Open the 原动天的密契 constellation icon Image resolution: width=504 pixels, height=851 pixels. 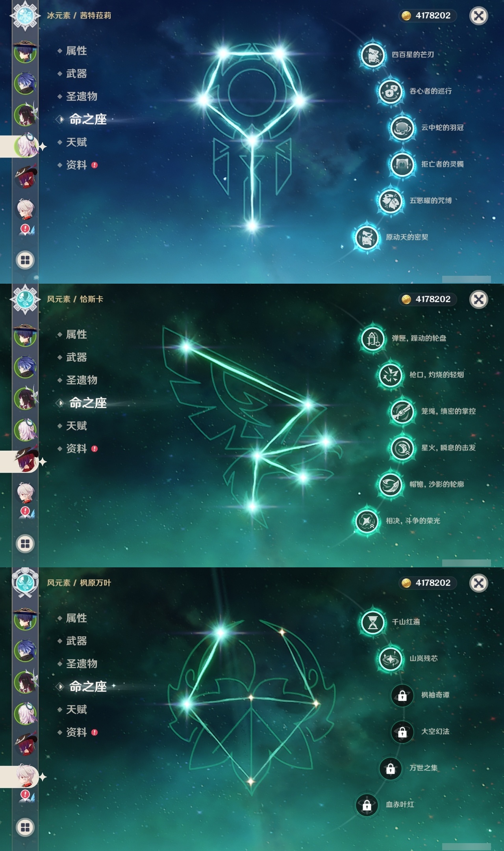coord(367,238)
